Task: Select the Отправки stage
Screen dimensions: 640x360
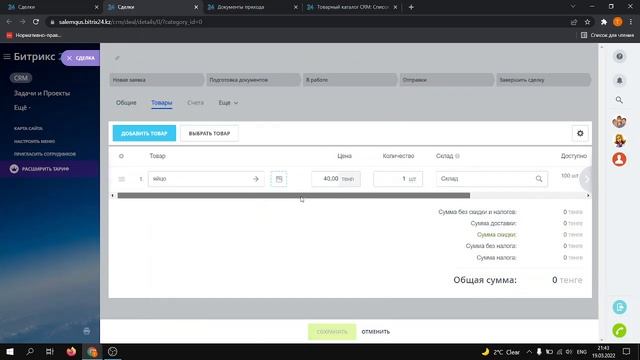Action: click(447, 80)
